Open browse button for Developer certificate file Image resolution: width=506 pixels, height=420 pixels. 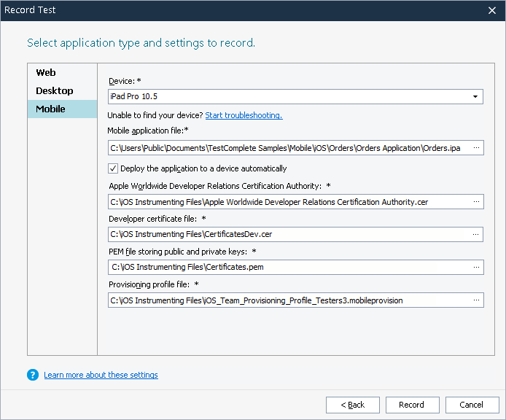pos(475,234)
